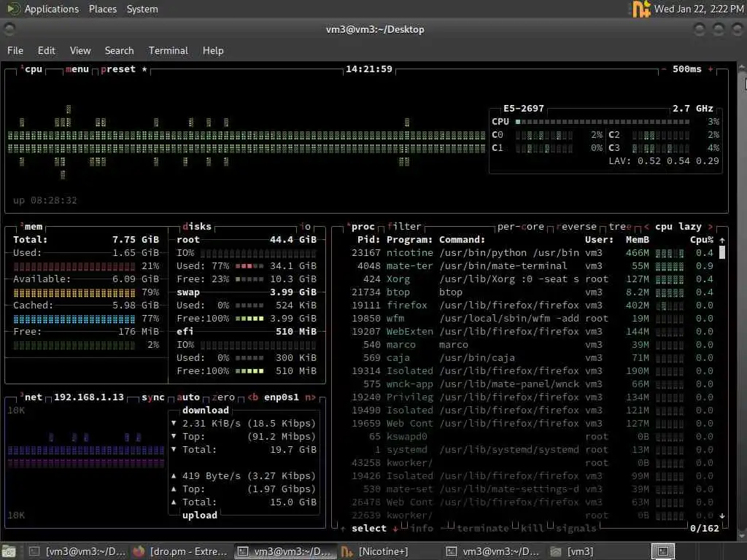This screenshot has width=747, height=560.
Task: Switch to the dro.pm Firefox taskbar entry
Action: pos(181,551)
